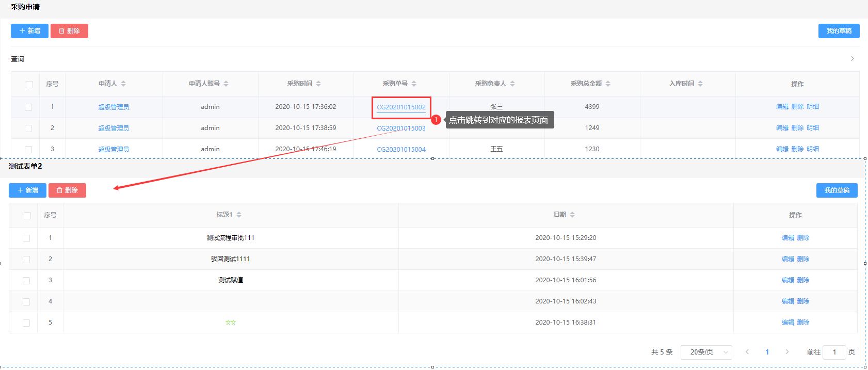Expand the 查询 panel chevron
Screen dimensions: 868x370
852,59
